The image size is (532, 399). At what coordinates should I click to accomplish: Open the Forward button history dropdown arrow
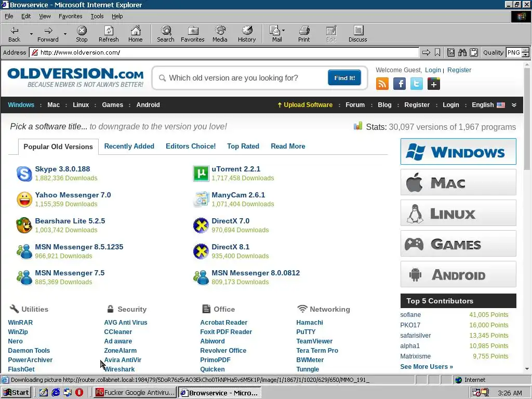(65, 34)
